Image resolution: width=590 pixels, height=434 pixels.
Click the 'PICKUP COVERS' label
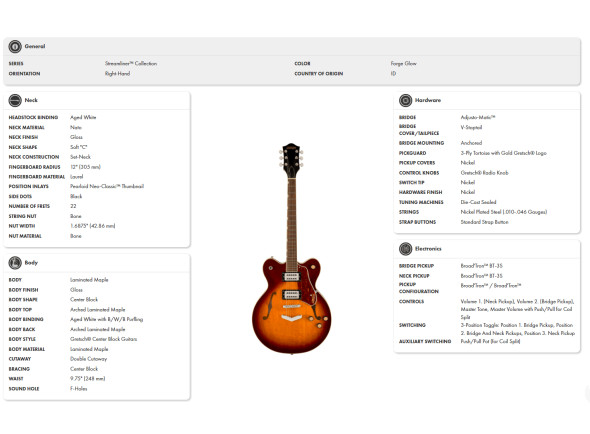pos(417,163)
